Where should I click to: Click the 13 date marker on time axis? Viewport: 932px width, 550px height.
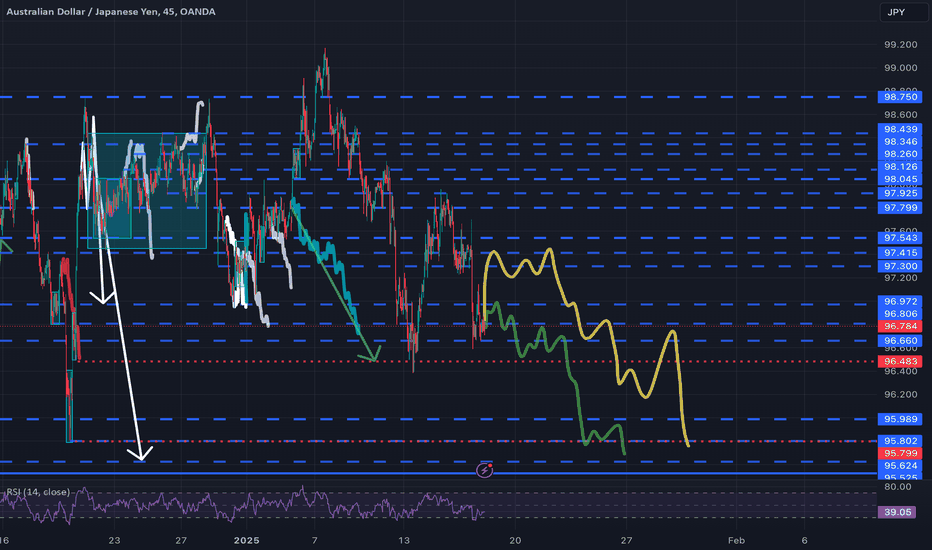tap(404, 540)
